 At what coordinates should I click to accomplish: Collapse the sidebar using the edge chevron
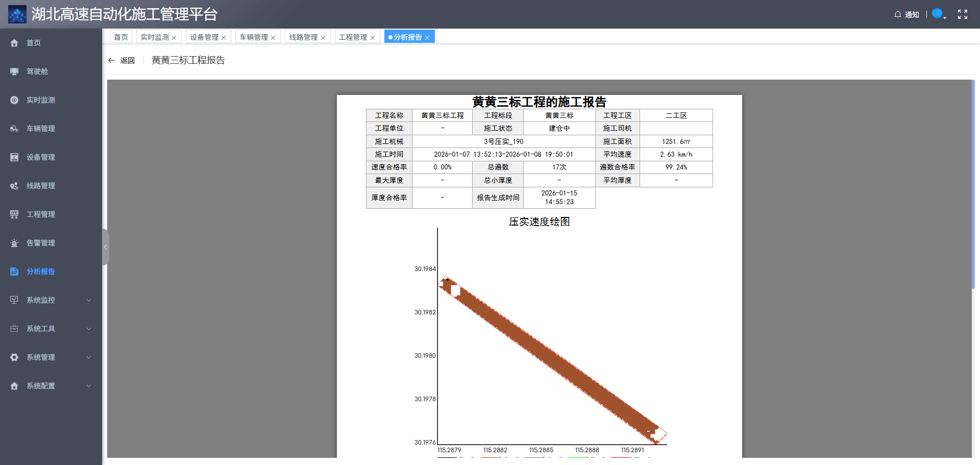coord(106,247)
